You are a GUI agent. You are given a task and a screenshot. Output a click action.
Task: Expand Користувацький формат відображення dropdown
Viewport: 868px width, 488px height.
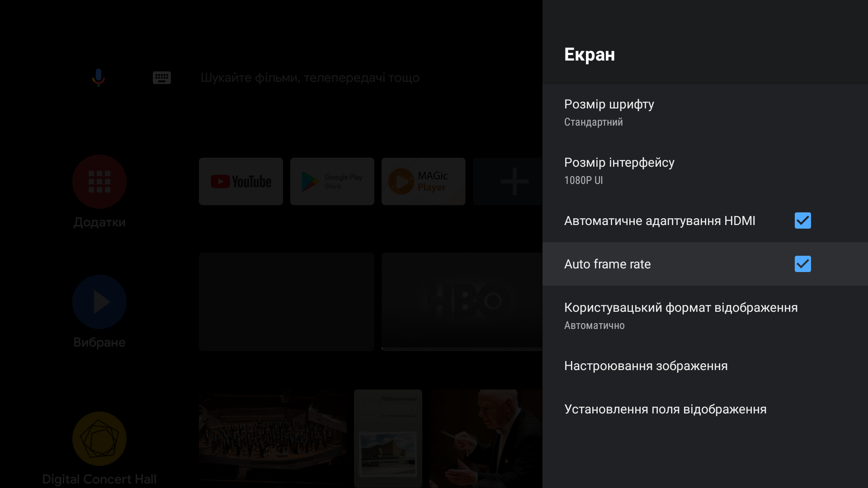[705, 315]
